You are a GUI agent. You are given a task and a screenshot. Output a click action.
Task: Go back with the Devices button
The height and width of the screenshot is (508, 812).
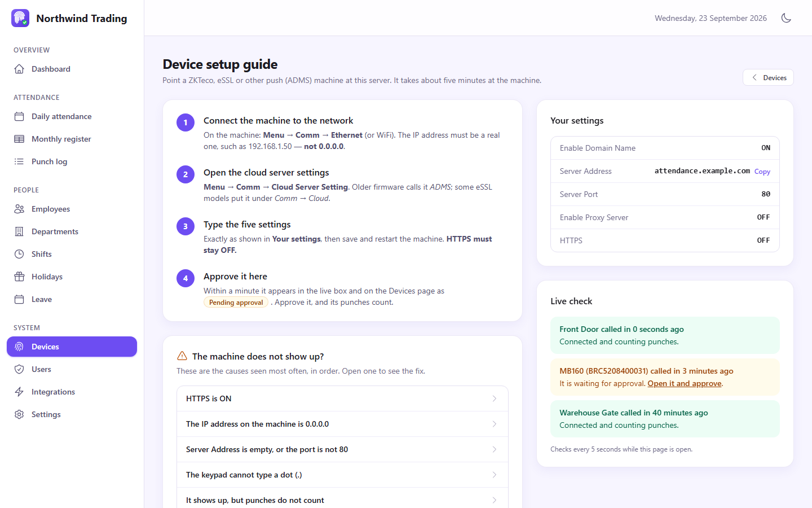(768, 77)
